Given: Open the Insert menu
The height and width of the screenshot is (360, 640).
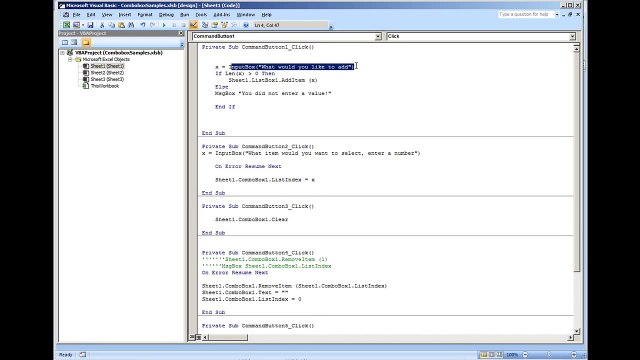Looking at the screenshot, I should pyautogui.click(x=125, y=15).
